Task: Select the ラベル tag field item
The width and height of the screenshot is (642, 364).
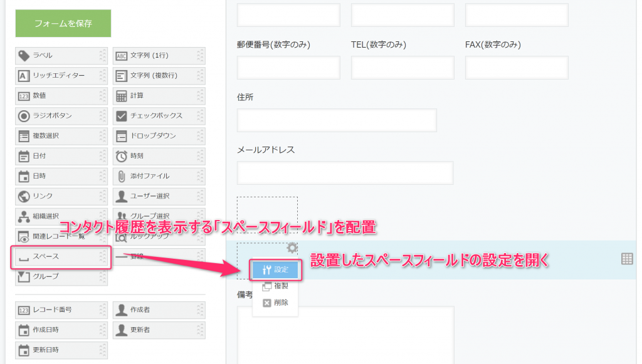Action: pyautogui.click(x=61, y=56)
